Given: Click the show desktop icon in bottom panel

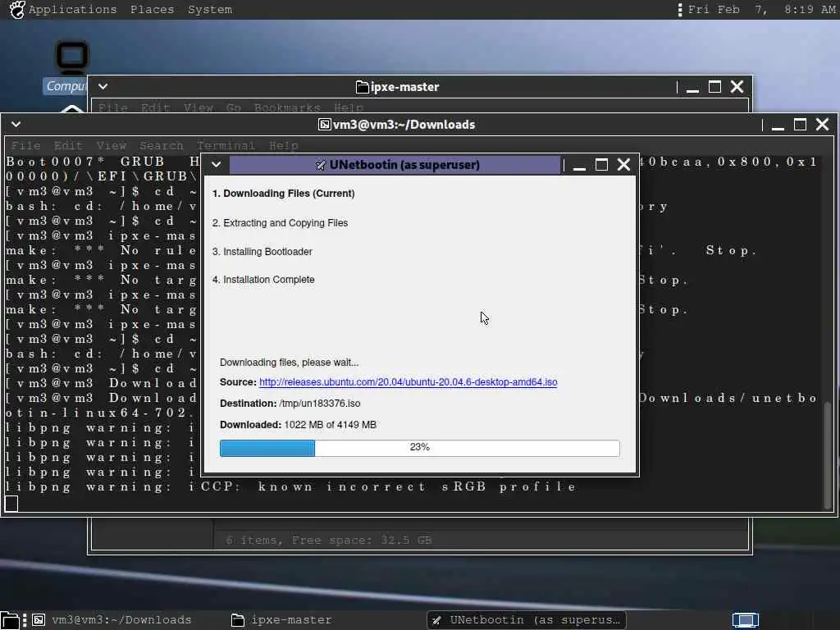Looking at the screenshot, I should coord(11,620).
